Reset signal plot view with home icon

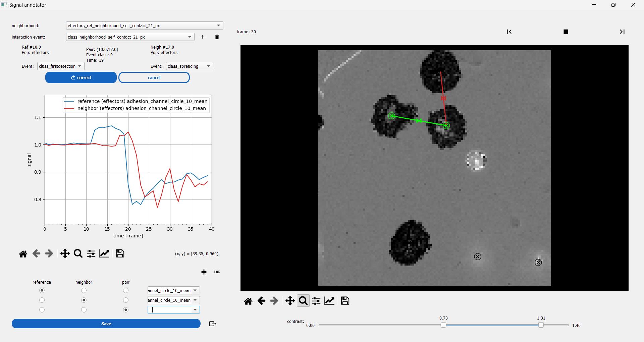point(23,254)
